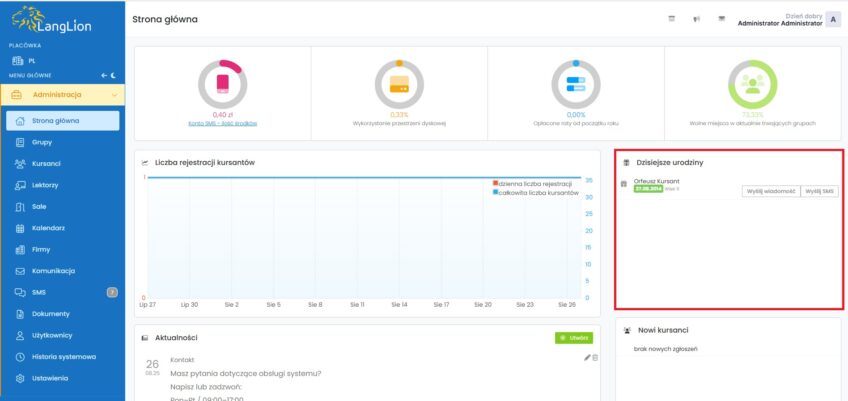Toggle dzienna liczba rejestracji legend entry
The image size is (848, 401).
point(532,184)
